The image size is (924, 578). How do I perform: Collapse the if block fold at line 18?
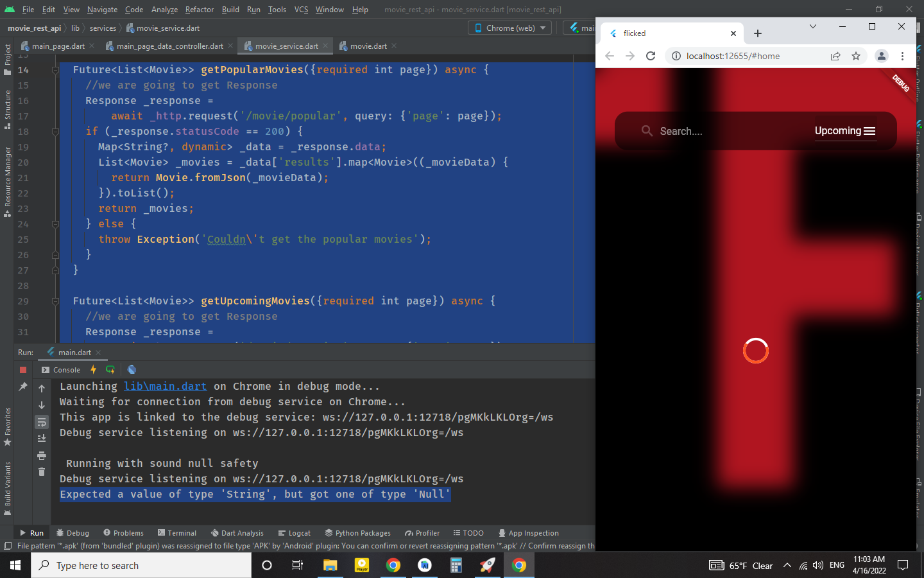point(55,132)
